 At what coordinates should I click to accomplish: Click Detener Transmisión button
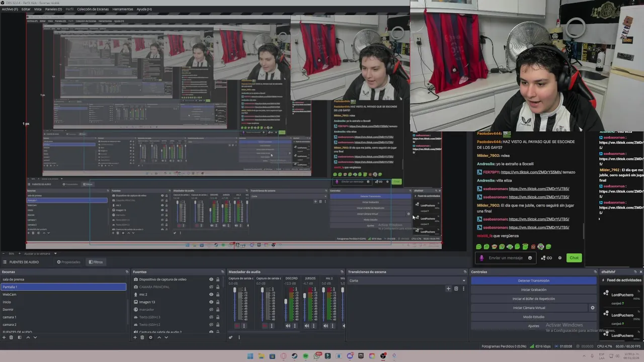click(533, 281)
